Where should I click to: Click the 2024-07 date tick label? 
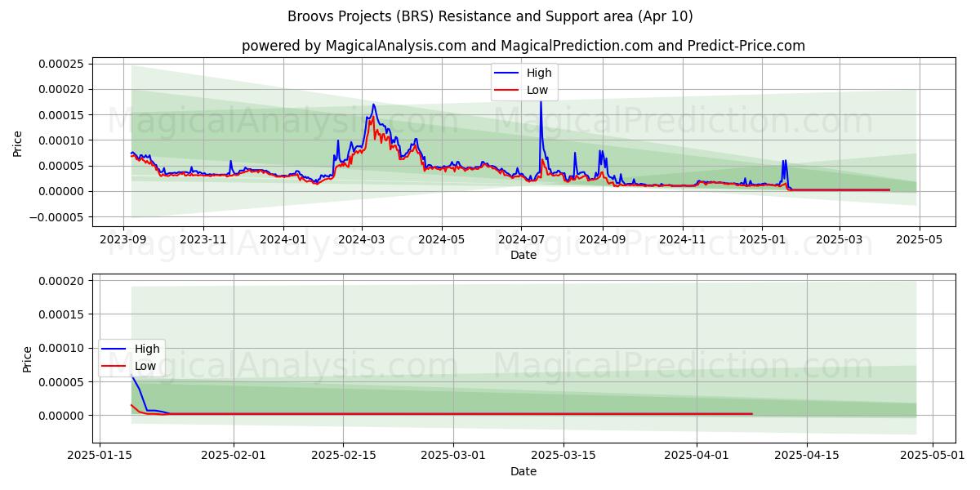pos(522,240)
